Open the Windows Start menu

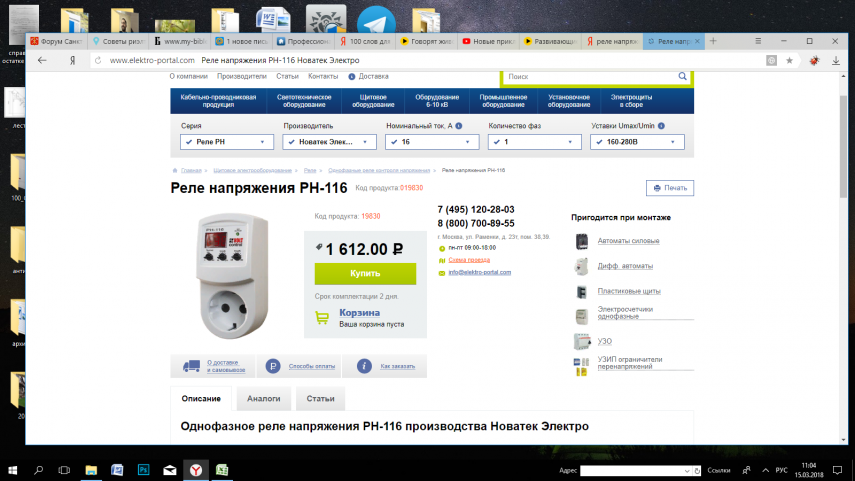coord(13,470)
